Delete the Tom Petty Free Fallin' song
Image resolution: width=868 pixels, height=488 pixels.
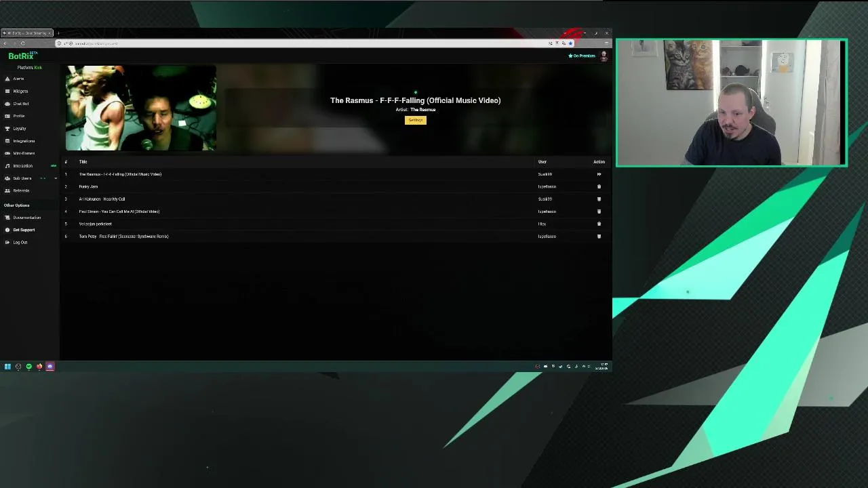[599, 237]
